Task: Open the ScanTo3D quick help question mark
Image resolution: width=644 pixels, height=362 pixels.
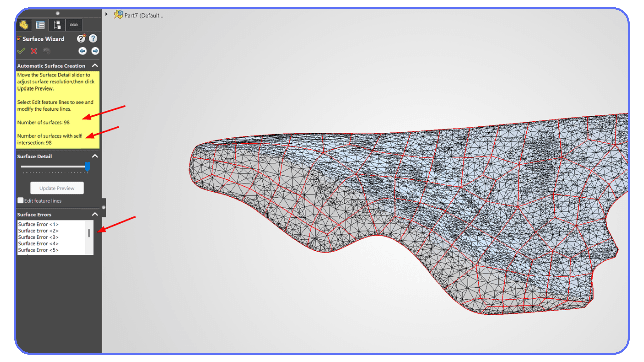Action: (x=81, y=38)
